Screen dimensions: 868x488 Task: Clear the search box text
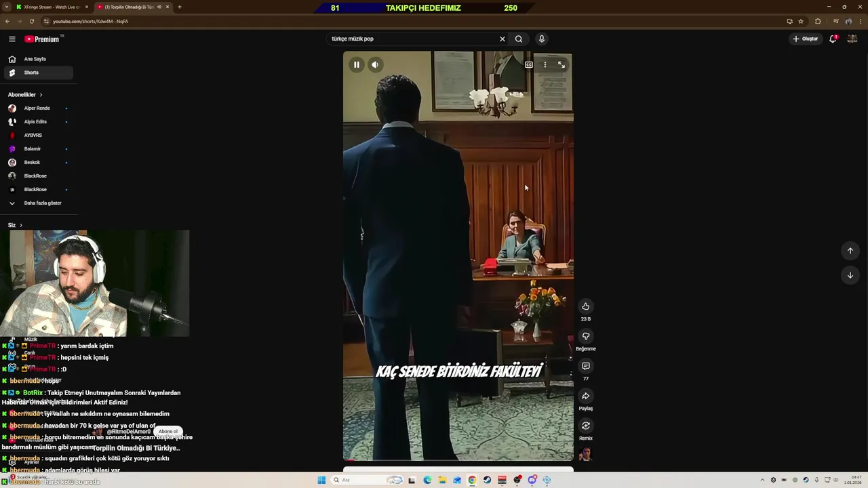(502, 39)
